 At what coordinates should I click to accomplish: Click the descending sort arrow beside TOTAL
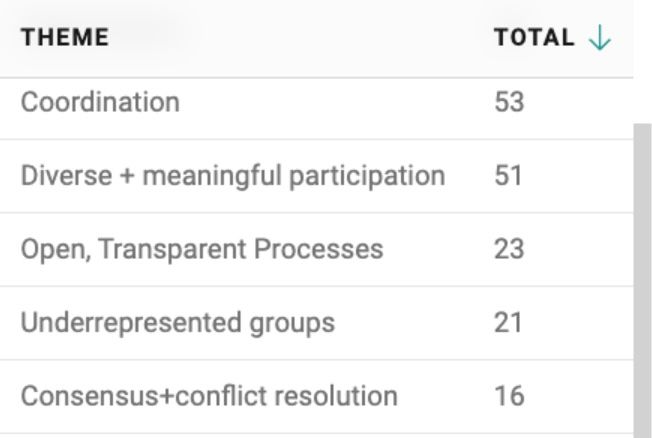[x=600, y=37]
